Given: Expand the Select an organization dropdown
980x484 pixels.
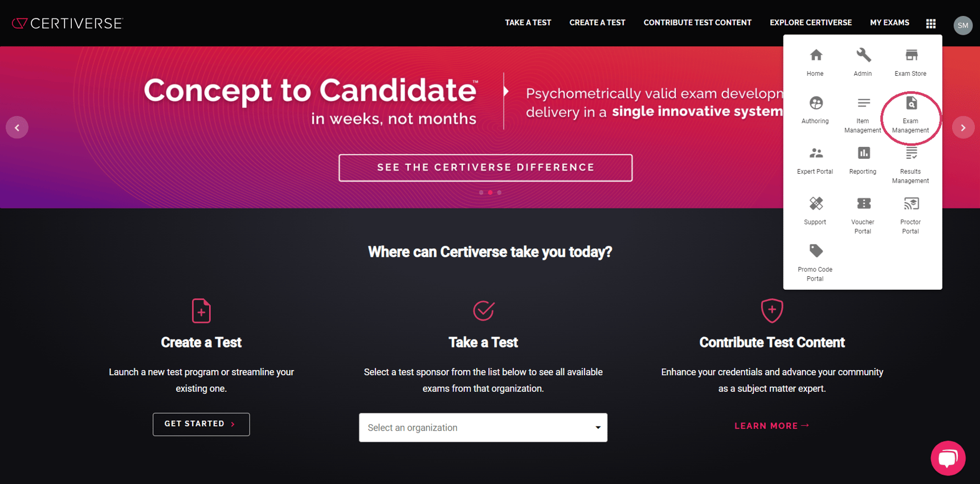Looking at the screenshot, I should click(x=483, y=428).
